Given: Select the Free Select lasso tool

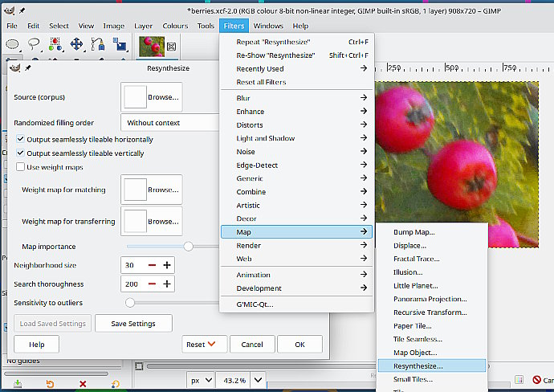Looking at the screenshot, I should [34, 44].
